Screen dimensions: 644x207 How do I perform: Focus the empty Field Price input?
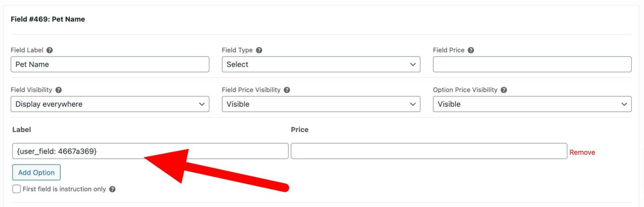(x=532, y=64)
